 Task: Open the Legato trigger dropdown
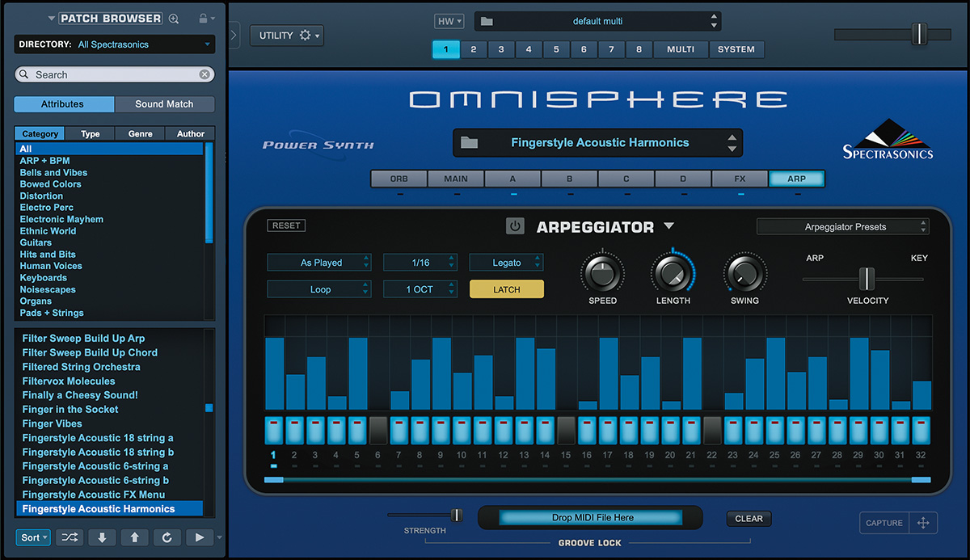click(506, 263)
